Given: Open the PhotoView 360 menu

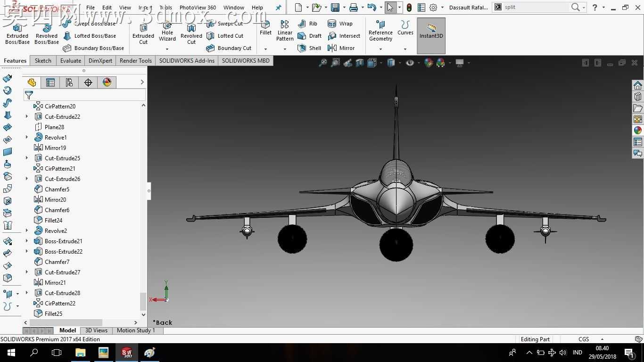Looking at the screenshot, I should click(198, 8).
